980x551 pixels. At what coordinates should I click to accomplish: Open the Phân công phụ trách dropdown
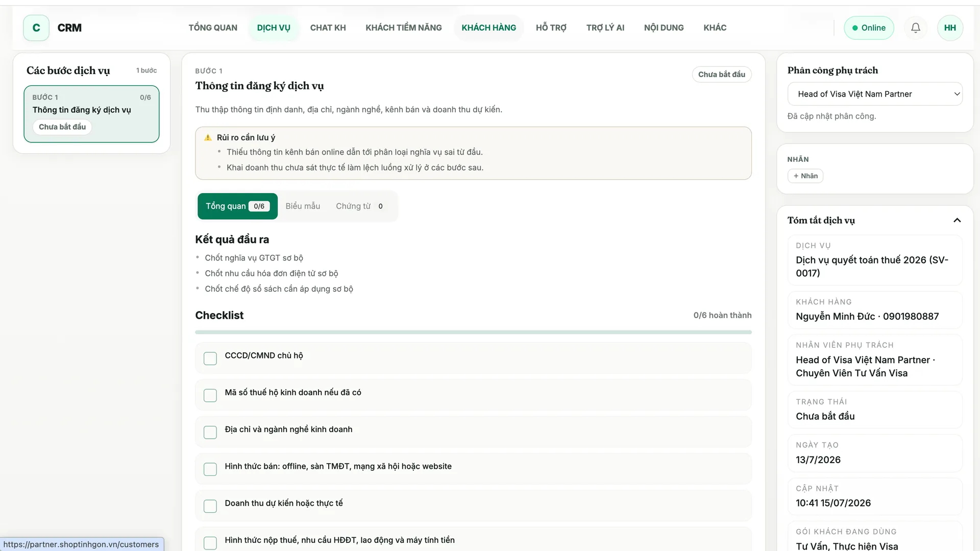tap(875, 94)
